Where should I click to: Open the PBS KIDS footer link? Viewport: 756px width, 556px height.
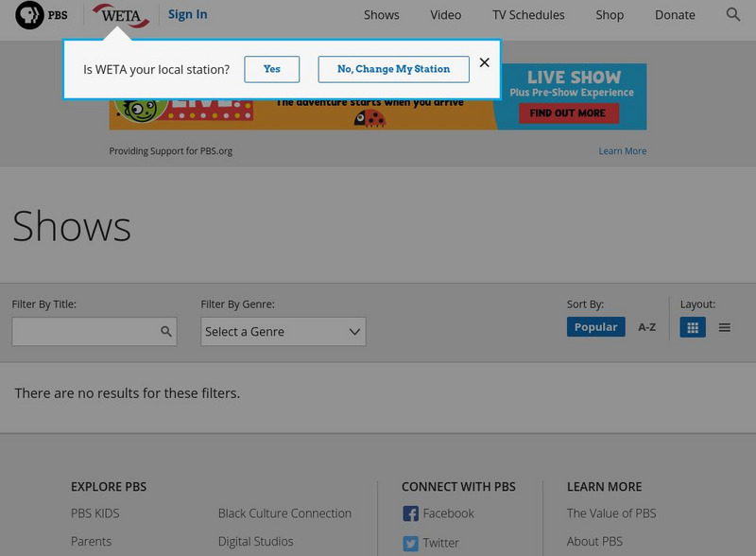click(95, 513)
